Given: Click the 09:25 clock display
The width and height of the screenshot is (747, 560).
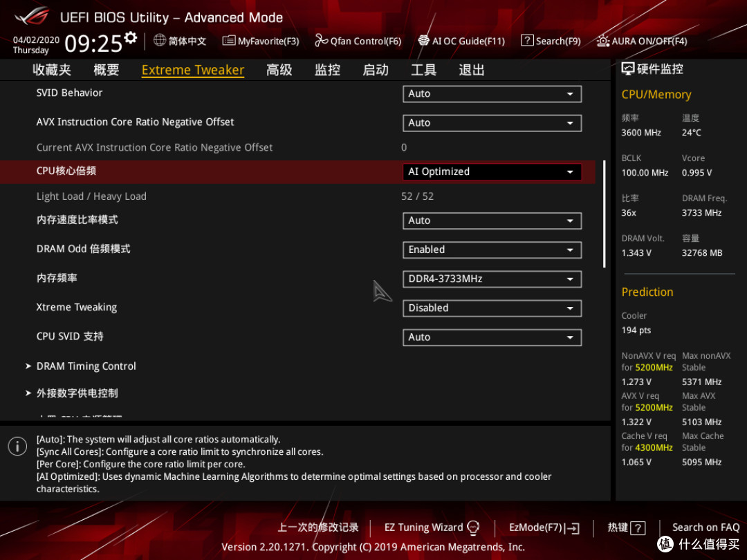Looking at the screenshot, I should coord(93,44).
